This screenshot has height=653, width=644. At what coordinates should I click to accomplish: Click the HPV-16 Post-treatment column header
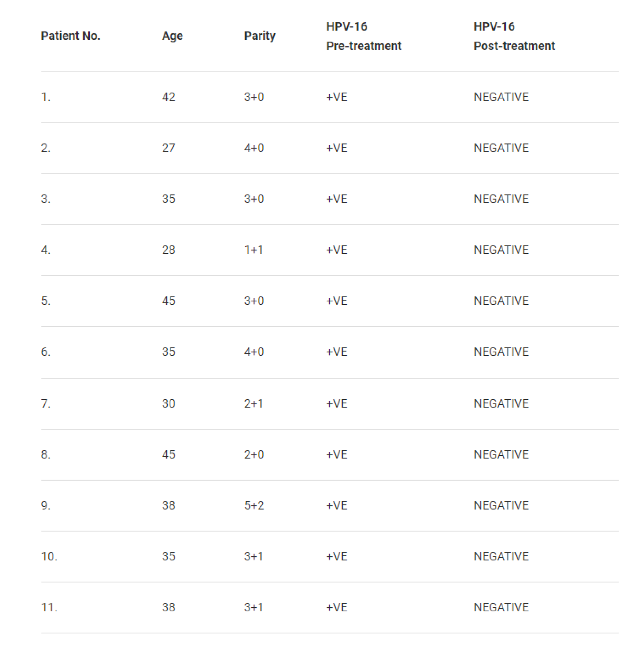coord(514,36)
